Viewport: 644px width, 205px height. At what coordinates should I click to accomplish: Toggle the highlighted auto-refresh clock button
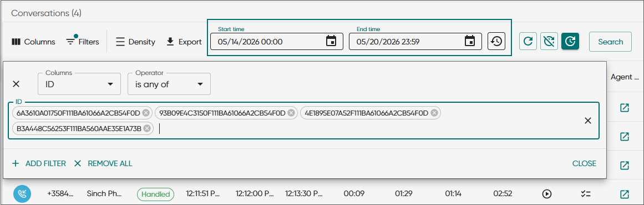coord(570,41)
